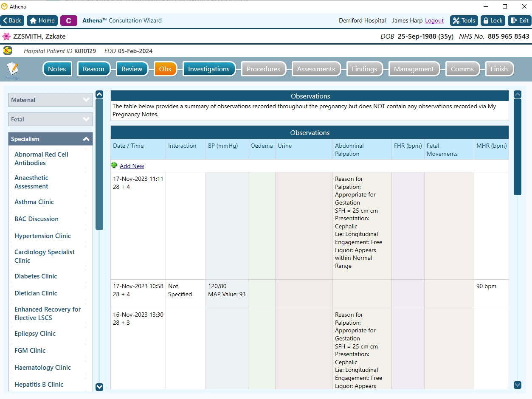Go to Home screen
The height and width of the screenshot is (399, 532).
pyautogui.click(x=42, y=20)
